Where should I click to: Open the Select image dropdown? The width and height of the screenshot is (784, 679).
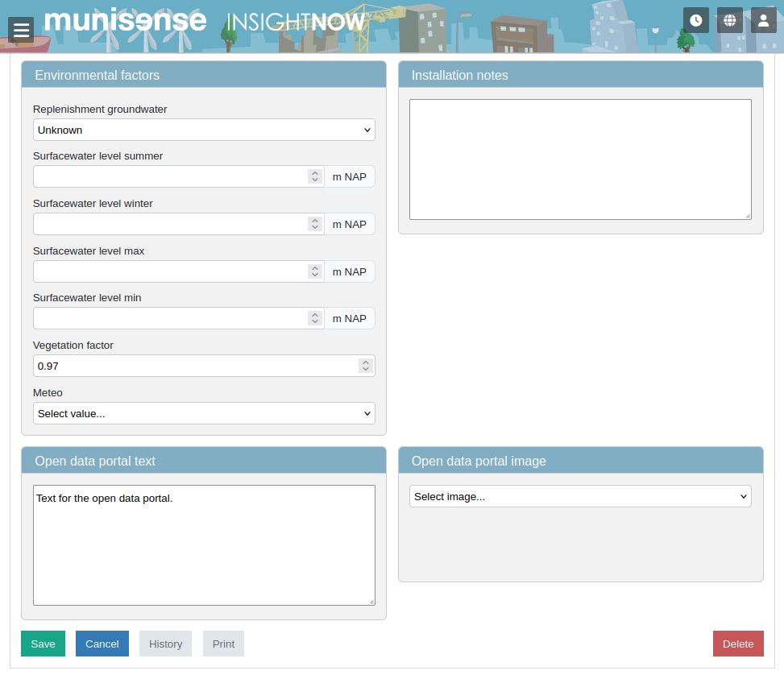point(580,497)
